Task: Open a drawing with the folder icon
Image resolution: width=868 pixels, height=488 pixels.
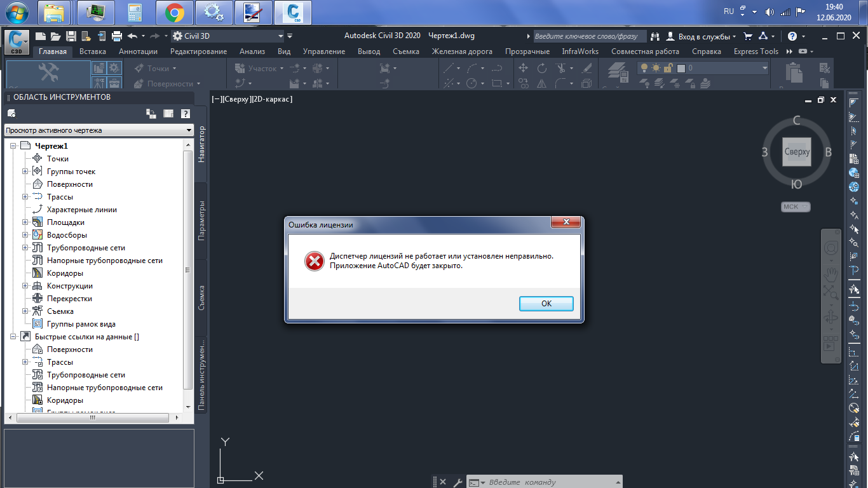Action: tap(56, 36)
